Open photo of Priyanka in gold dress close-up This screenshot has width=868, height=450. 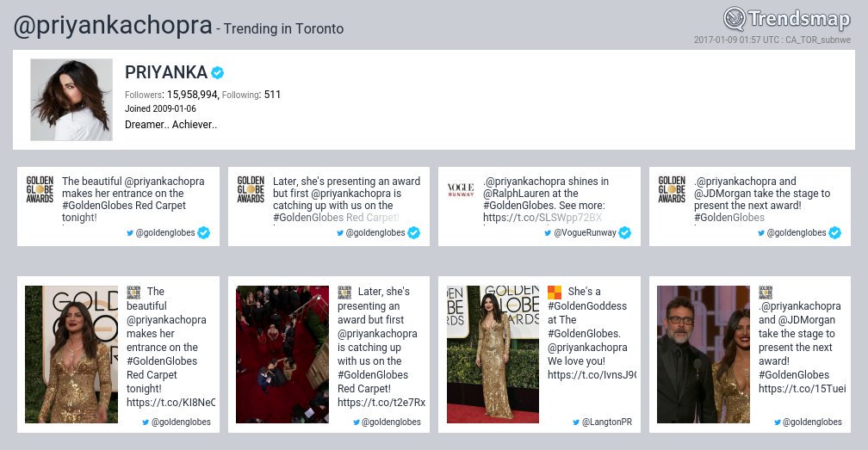click(71, 354)
